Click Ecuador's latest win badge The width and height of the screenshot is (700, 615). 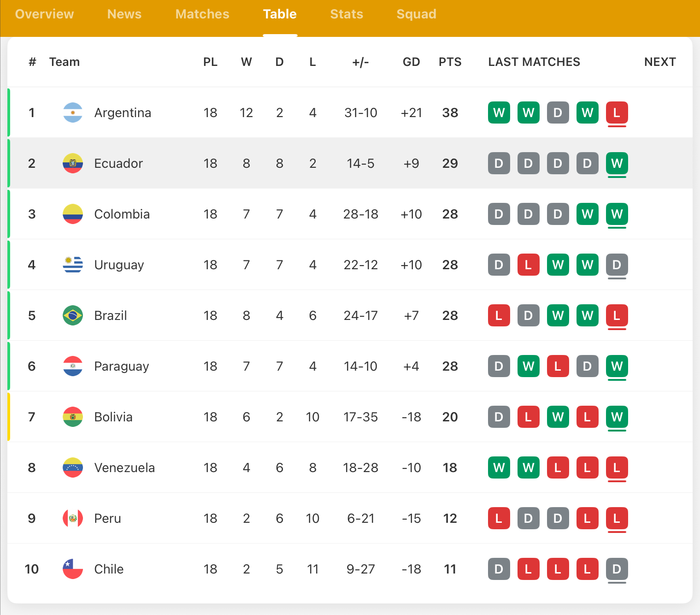617,163
